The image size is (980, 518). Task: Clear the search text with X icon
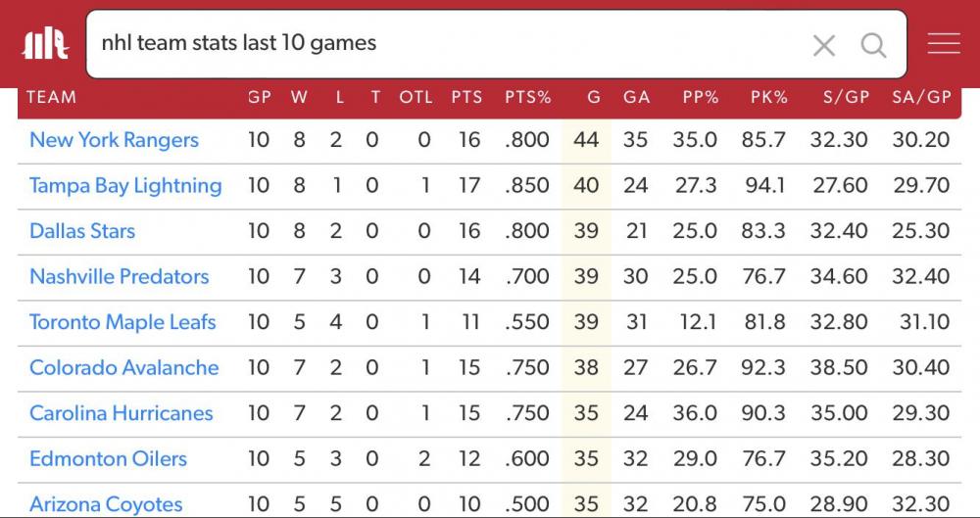824,45
